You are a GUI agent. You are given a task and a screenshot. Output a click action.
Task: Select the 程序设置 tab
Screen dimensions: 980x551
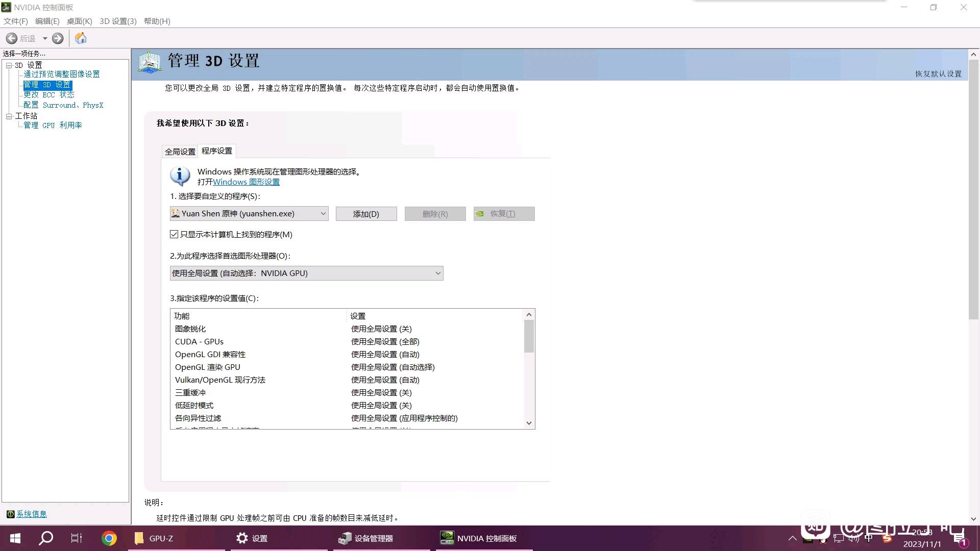217,151
